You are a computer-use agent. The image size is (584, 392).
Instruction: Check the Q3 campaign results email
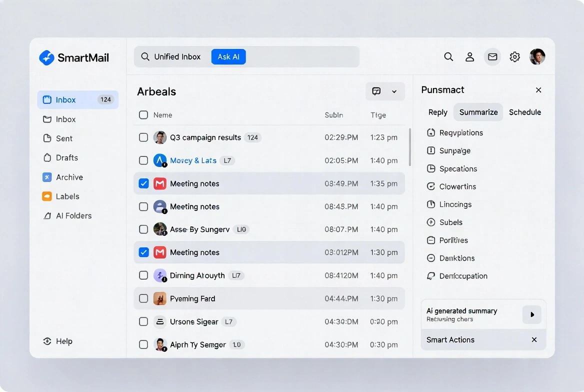(x=143, y=137)
